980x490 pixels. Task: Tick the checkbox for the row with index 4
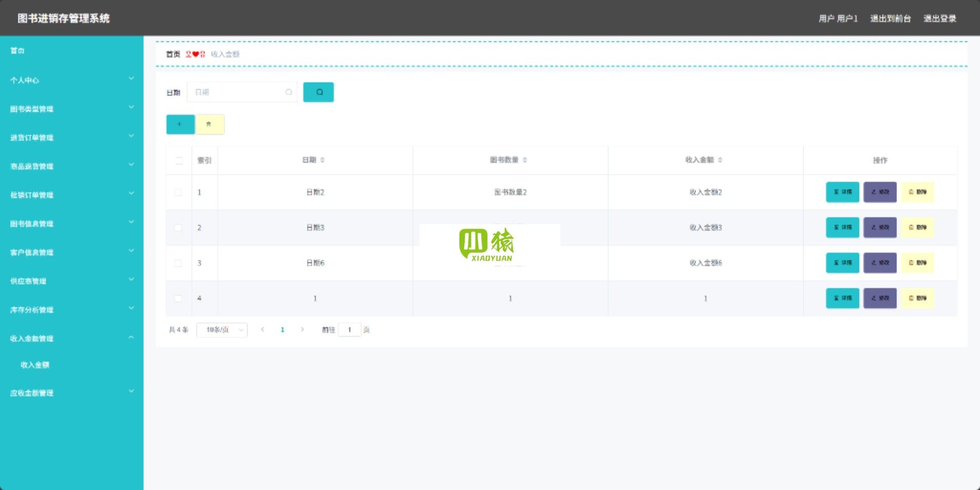(x=178, y=299)
